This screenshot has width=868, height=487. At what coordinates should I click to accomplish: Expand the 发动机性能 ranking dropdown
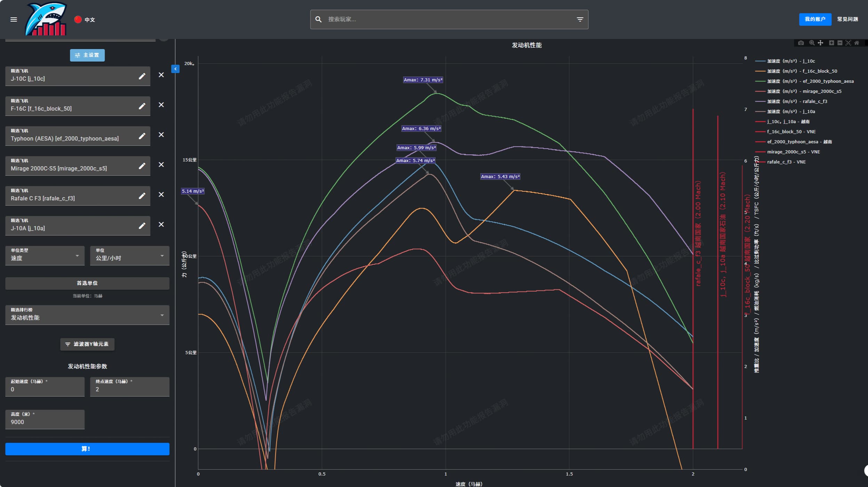click(87, 315)
